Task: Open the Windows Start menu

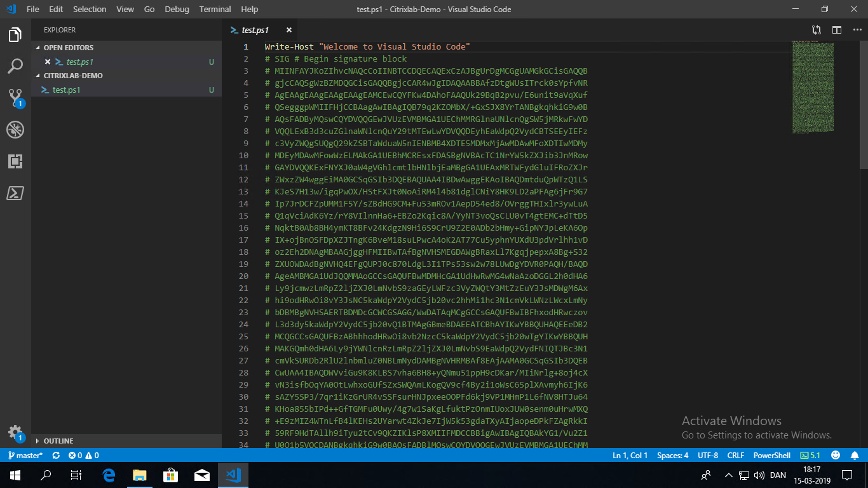Action: click(15, 475)
